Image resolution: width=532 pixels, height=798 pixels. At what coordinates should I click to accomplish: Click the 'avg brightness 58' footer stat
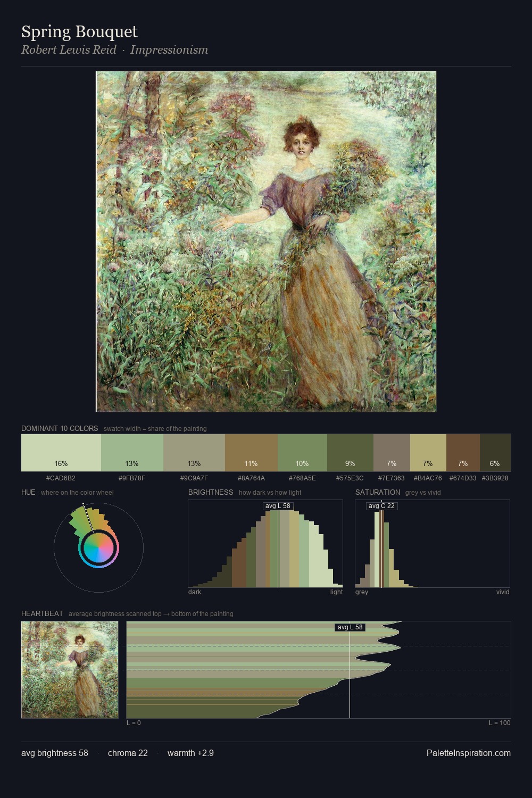coord(55,753)
